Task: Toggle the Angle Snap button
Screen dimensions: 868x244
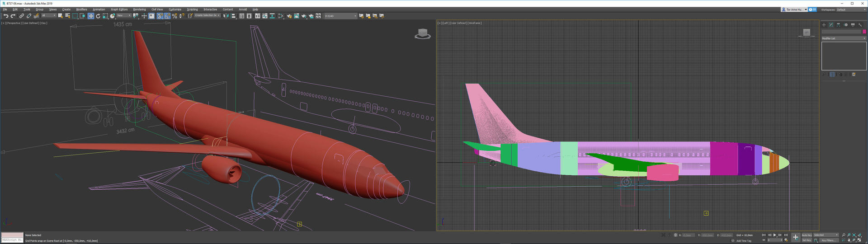Action: click(167, 16)
